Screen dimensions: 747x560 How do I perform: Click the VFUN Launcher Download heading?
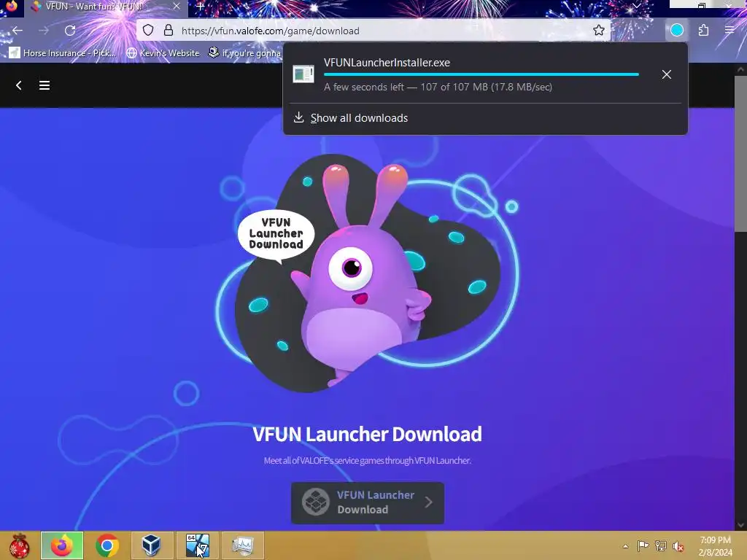[x=368, y=434]
